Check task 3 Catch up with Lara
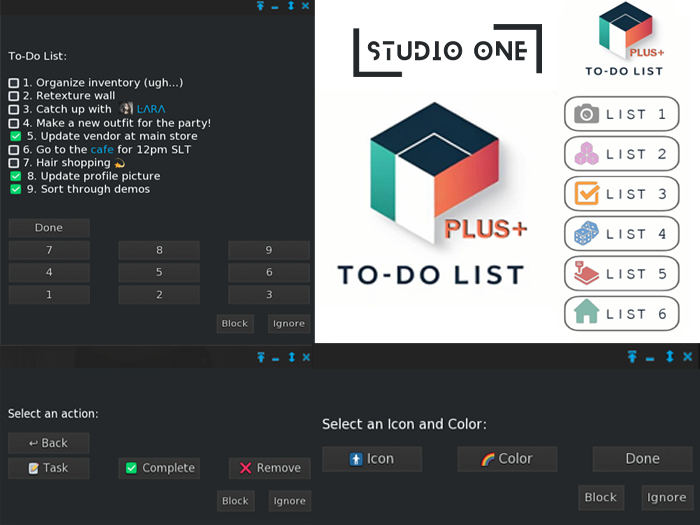700x525 pixels. pos(14,109)
